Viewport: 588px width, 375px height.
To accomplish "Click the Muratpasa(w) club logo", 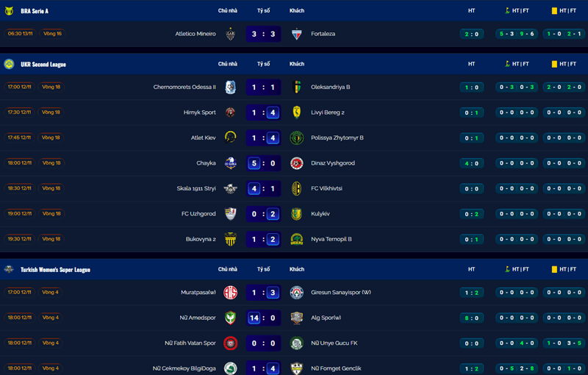I will coord(230,293).
